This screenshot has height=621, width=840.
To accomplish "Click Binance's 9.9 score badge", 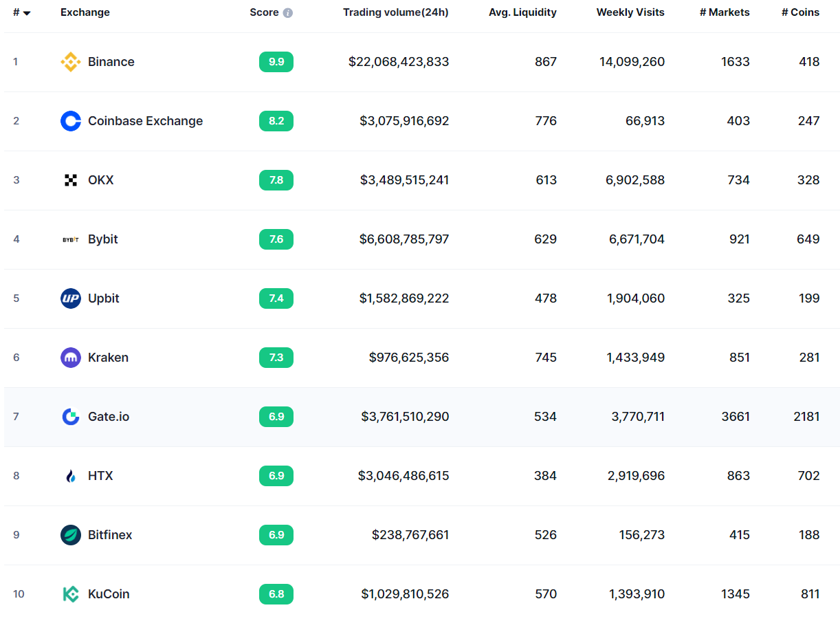I will pos(276,62).
